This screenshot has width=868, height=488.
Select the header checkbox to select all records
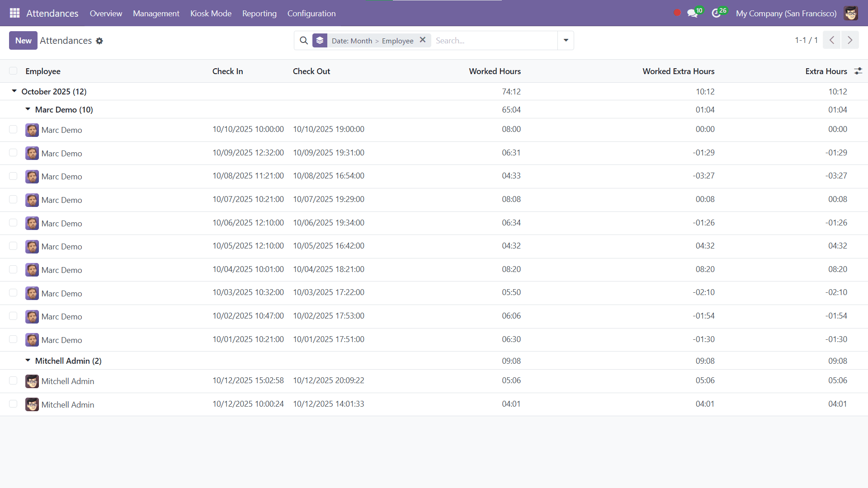point(14,71)
